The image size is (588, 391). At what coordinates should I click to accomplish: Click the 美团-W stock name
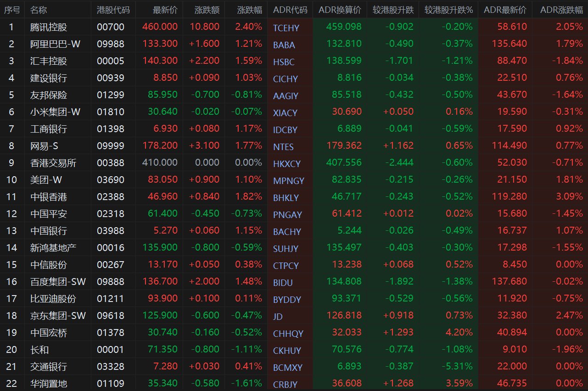click(45, 180)
